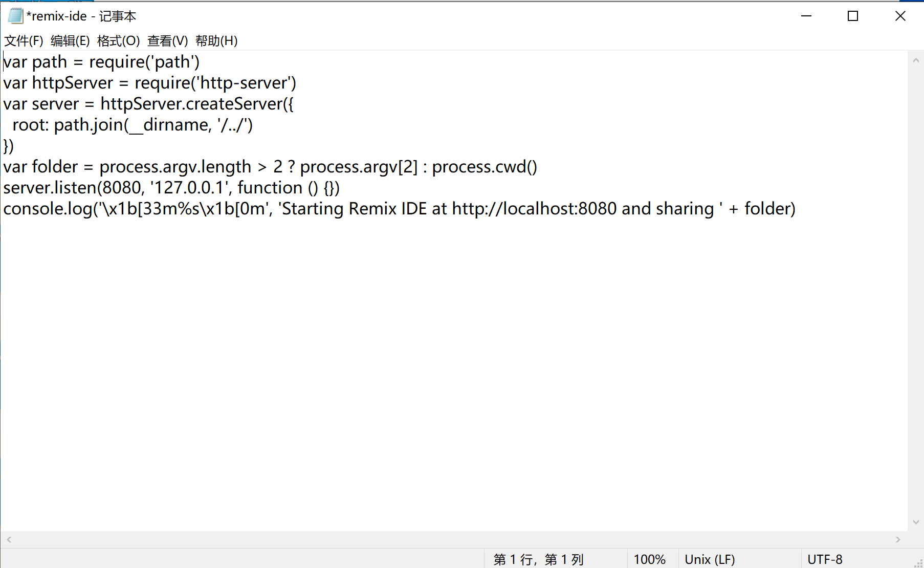Click the Notepad app icon in title bar
The image size is (924, 568).
tap(15, 16)
